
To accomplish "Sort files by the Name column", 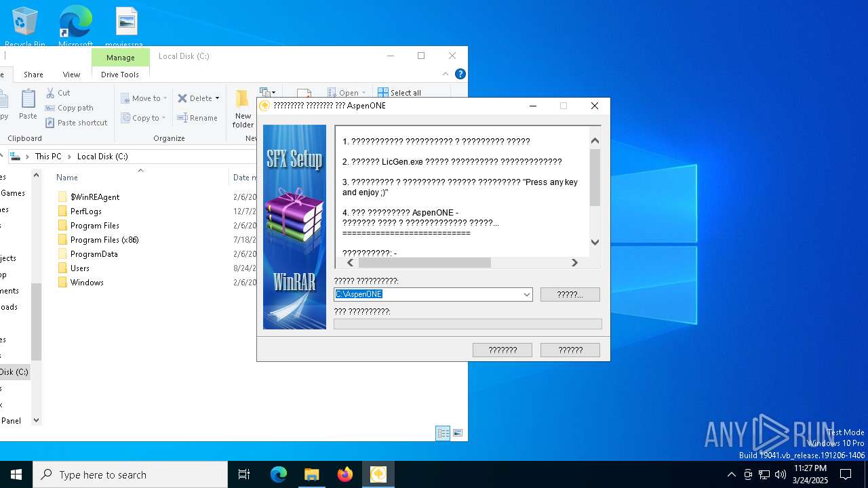I will pos(66,178).
